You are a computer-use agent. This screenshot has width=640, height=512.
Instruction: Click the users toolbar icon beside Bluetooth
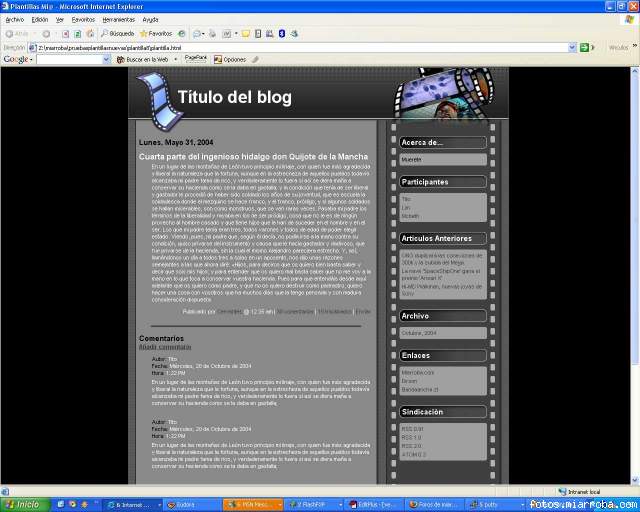[x=269, y=34]
